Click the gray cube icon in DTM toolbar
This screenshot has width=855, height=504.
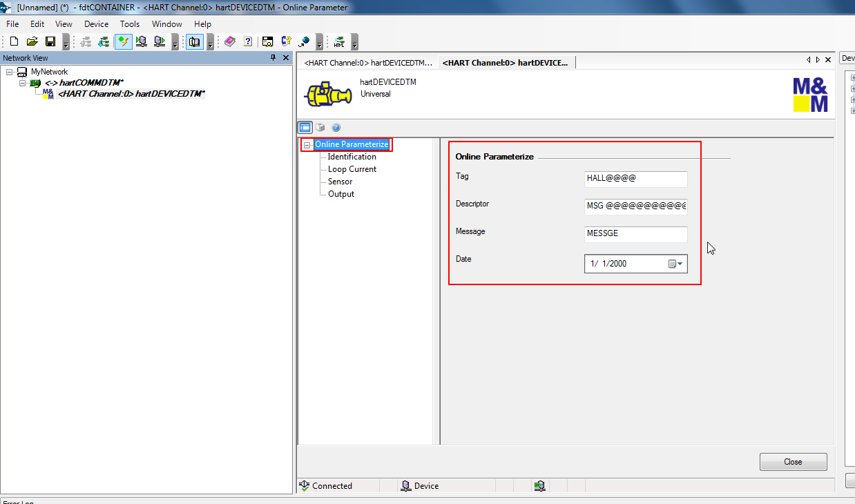(x=320, y=127)
